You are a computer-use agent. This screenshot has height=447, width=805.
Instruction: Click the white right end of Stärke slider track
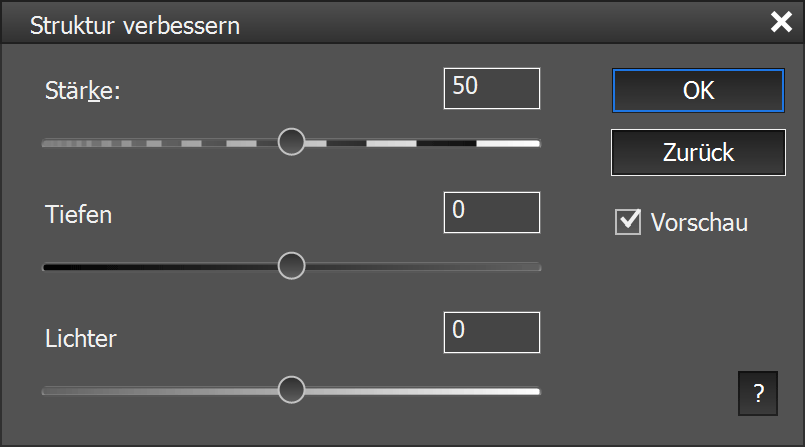[530, 143]
